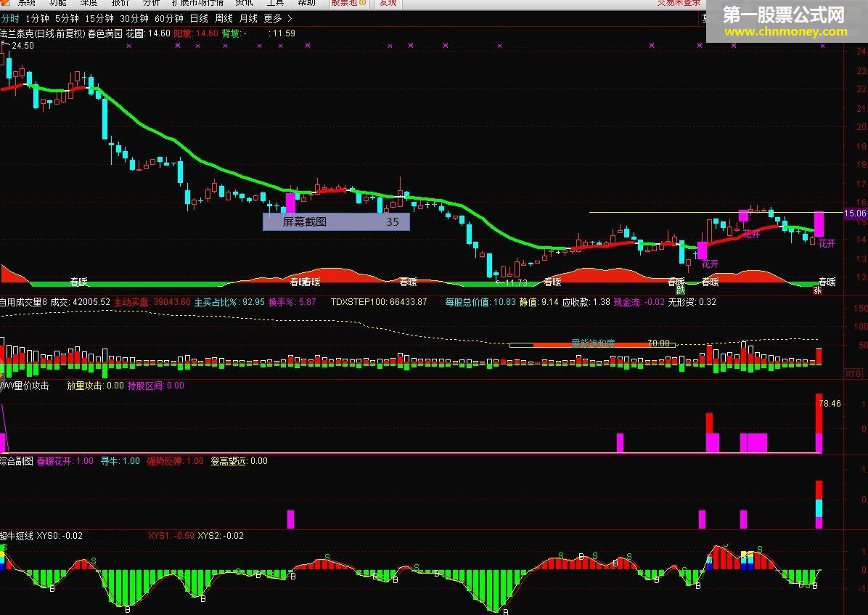Open the 股票池 menu item
This screenshot has height=615, width=868.
349,3
